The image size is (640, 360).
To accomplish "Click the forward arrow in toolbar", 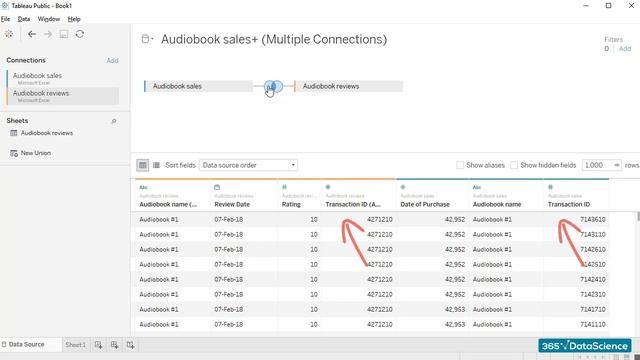I will 48,34.
